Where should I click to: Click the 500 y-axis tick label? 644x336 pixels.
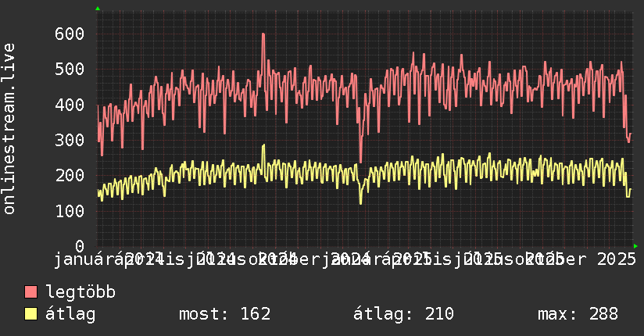[70, 69]
